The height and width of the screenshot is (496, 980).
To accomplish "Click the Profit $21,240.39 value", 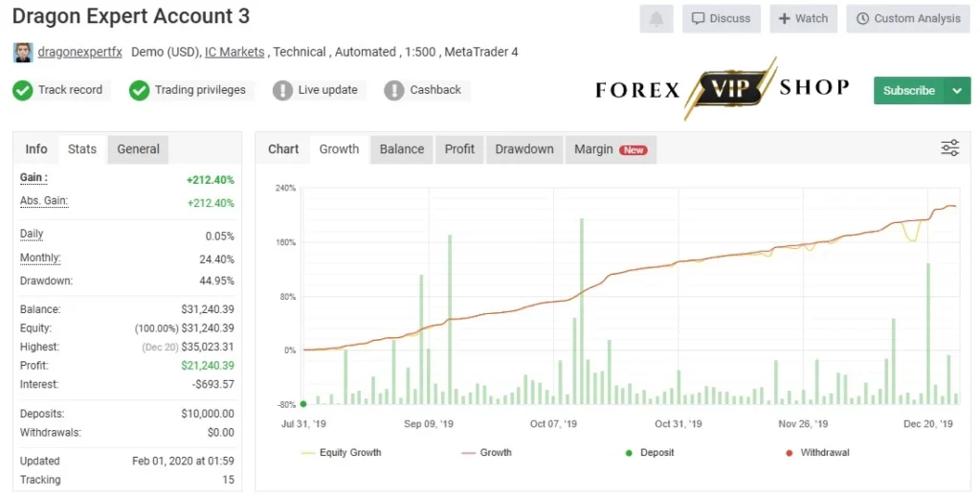I will point(208,365).
